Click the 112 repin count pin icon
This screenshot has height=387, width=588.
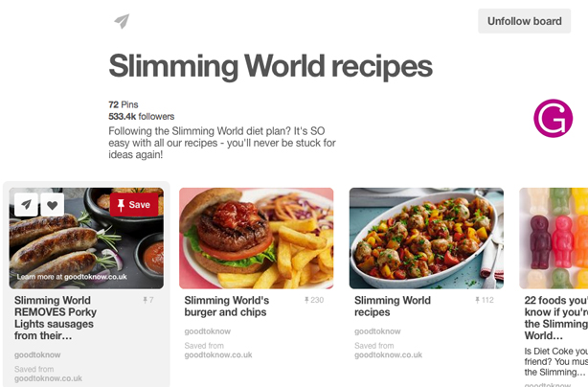(477, 300)
